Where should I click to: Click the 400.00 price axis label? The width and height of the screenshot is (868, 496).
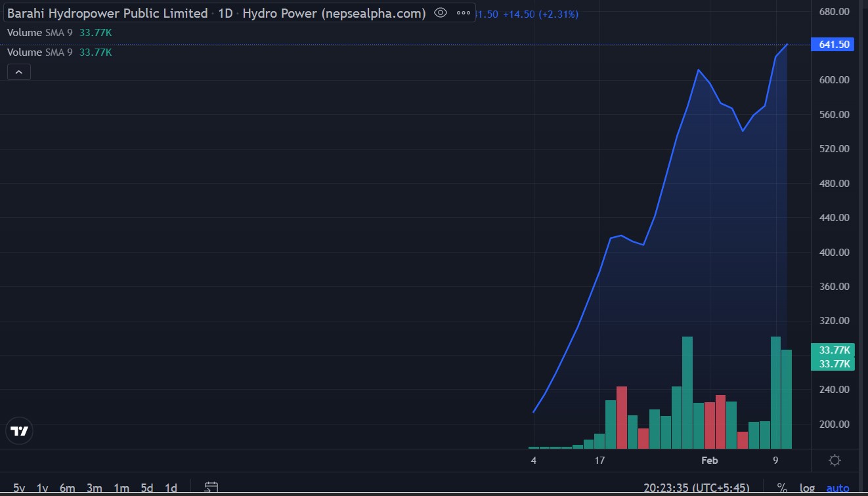coord(835,253)
